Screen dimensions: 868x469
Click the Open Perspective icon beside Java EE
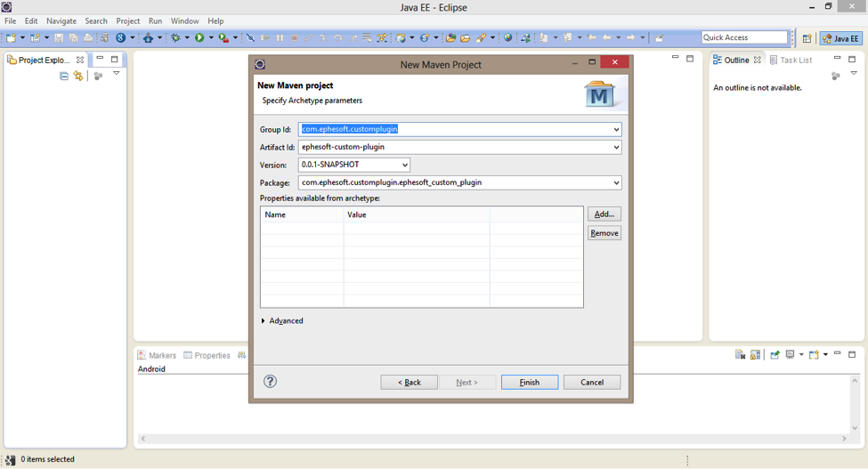[x=807, y=38]
